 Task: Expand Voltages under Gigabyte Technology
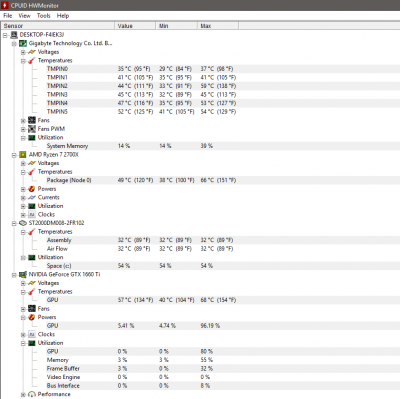point(23,52)
